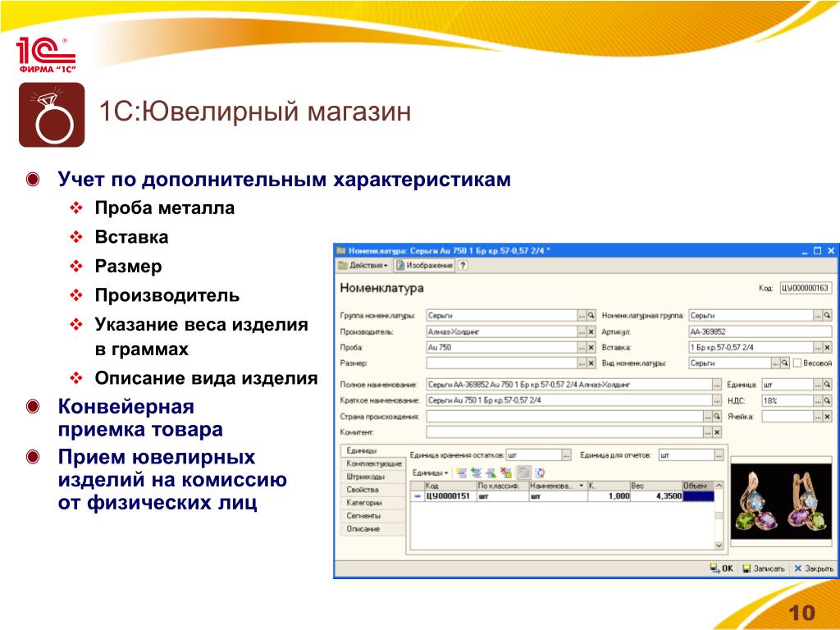
Task: Click the earrings product image thumbnail
Action: click(x=781, y=501)
